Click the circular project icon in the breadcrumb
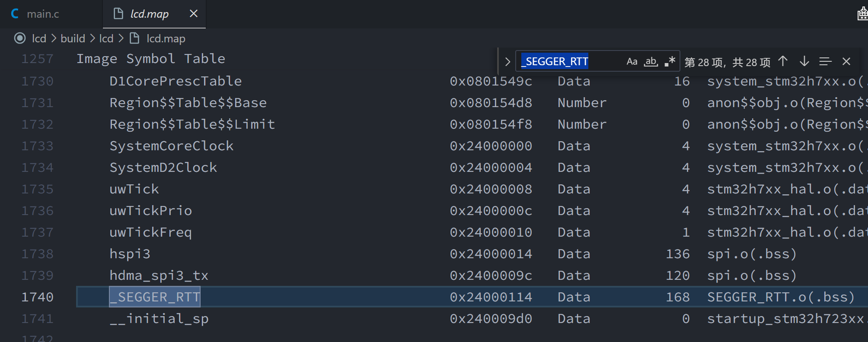The image size is (868, 342). tap(20, 38)
